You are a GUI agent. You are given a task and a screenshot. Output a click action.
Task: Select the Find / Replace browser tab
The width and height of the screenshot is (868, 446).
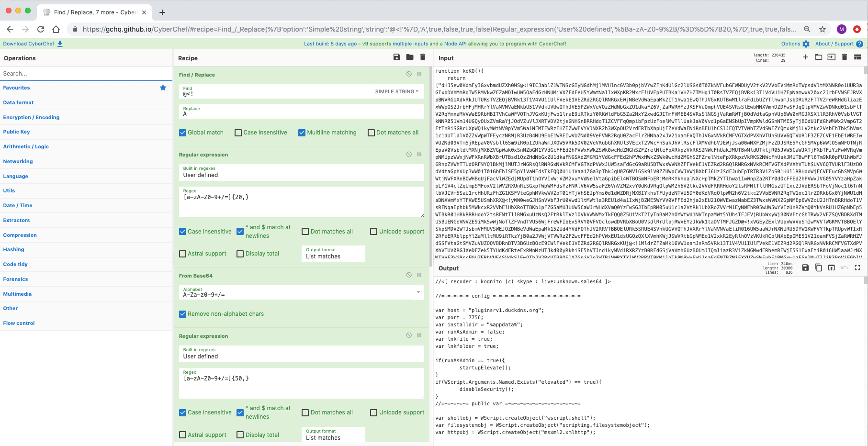(x=95, y=12)
